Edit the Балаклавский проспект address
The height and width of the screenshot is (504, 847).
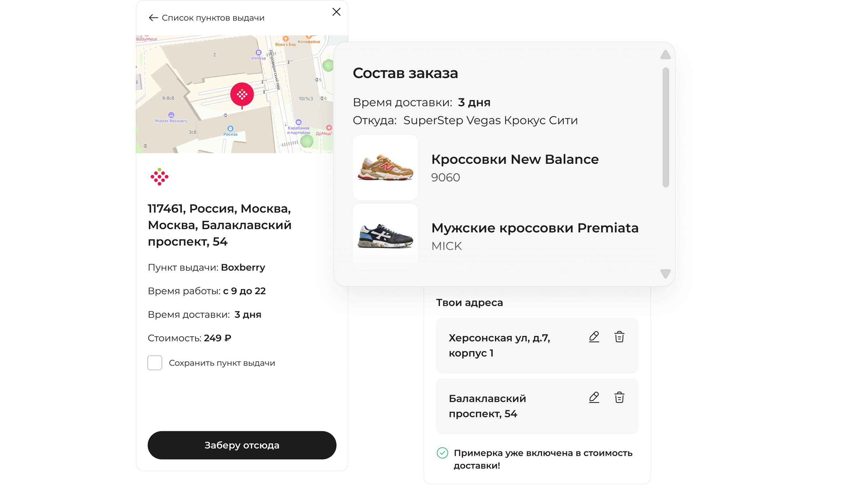coord(594,397)
